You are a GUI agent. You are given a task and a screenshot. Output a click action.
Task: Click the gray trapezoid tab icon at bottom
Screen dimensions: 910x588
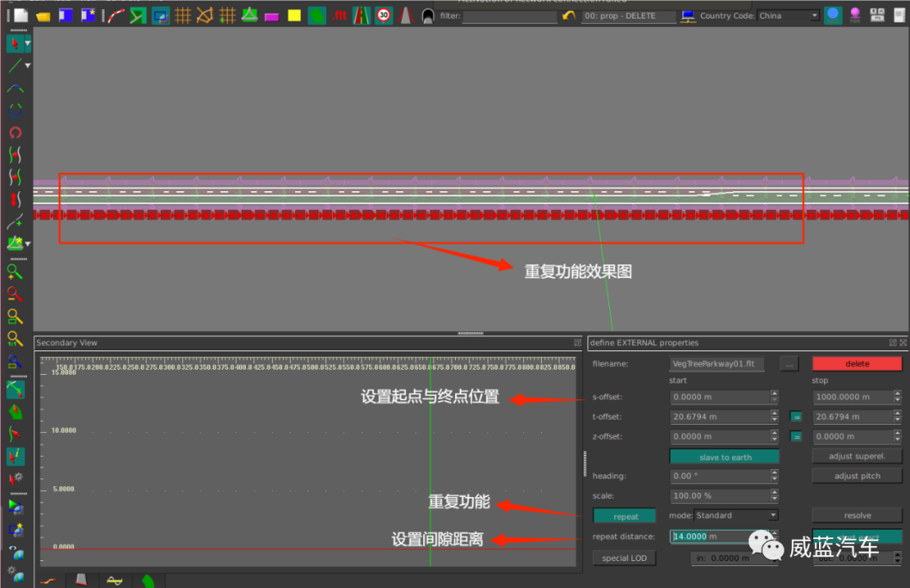81,580
